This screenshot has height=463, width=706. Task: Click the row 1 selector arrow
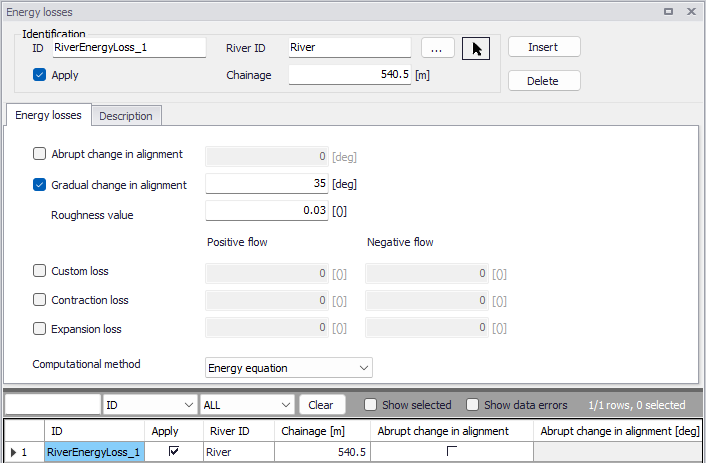[14, 452]
